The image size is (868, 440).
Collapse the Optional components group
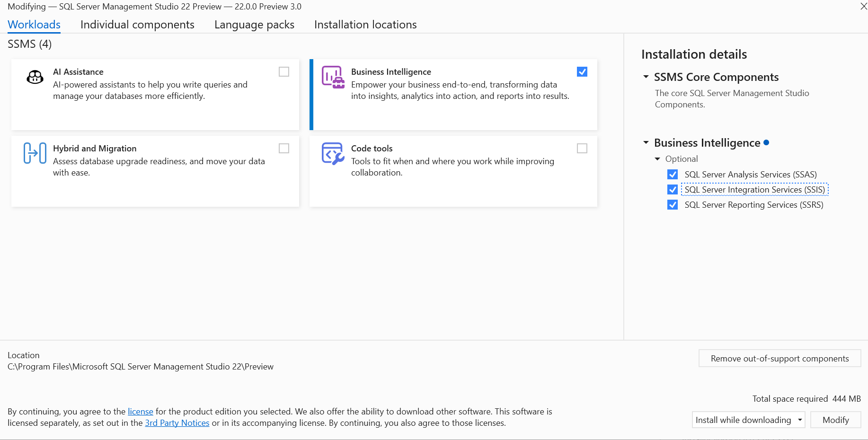(657, 158)
